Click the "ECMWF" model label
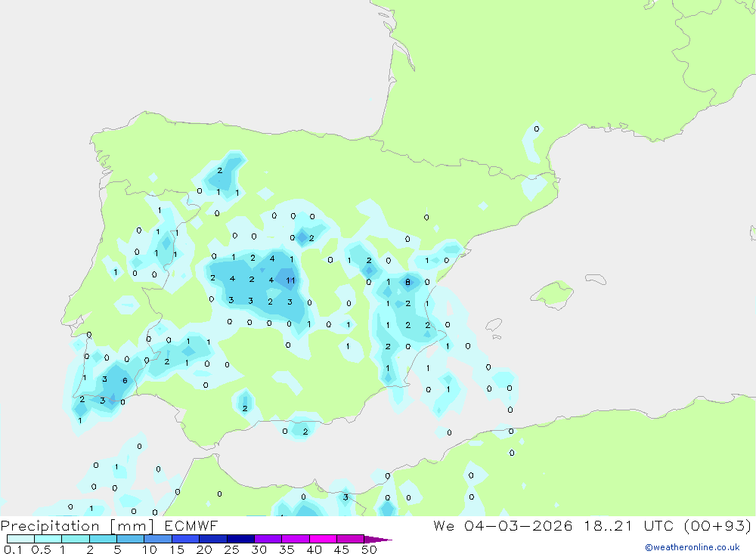 click(x=191, y=526)
